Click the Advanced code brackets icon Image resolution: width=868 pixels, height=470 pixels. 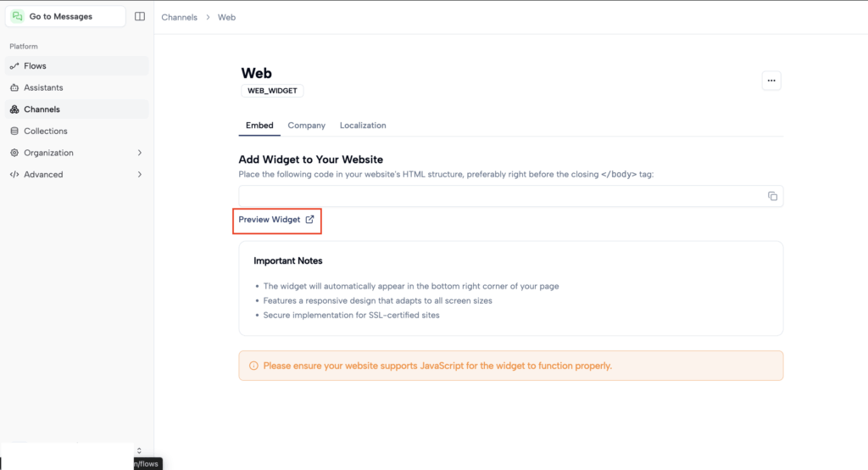(14, 175)
